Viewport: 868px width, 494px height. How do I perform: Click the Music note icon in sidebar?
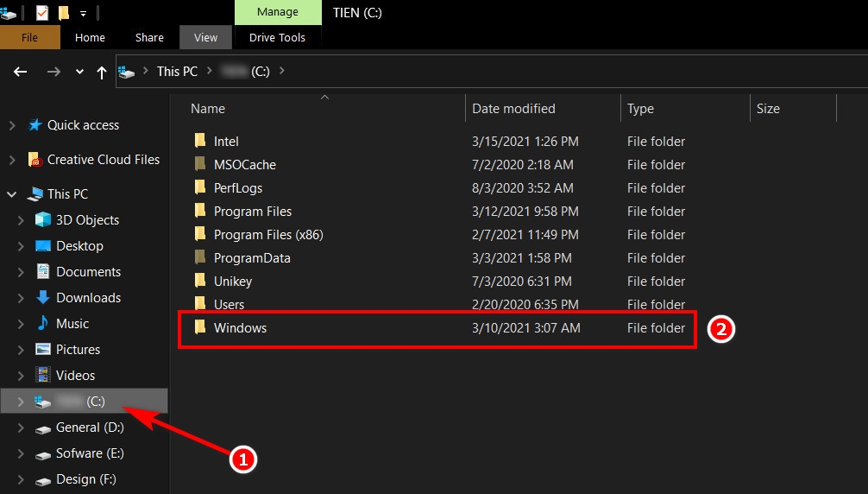[42, 323]
